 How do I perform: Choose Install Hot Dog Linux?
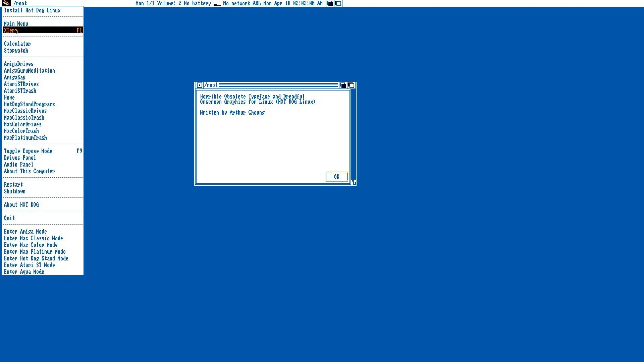32,10
